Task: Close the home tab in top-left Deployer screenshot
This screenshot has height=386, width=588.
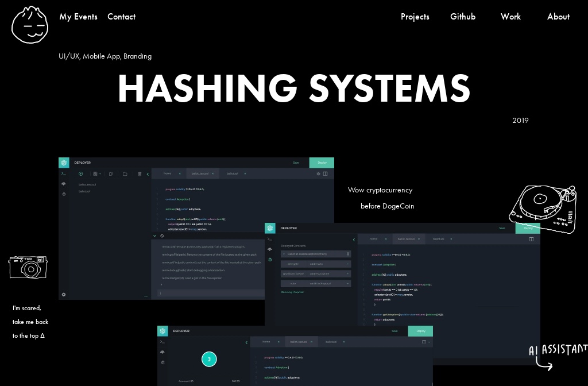Action: point(180,173)
